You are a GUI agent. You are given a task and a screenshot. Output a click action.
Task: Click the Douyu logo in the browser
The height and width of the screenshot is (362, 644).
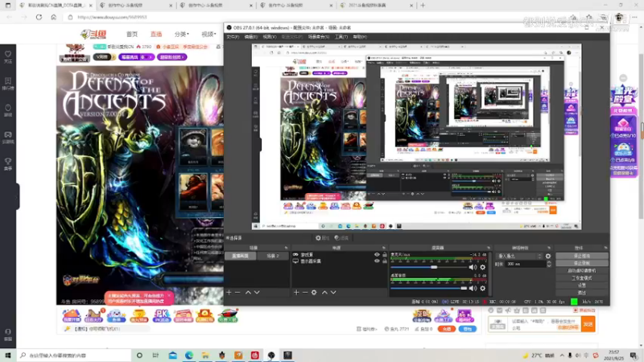(94, 34)
